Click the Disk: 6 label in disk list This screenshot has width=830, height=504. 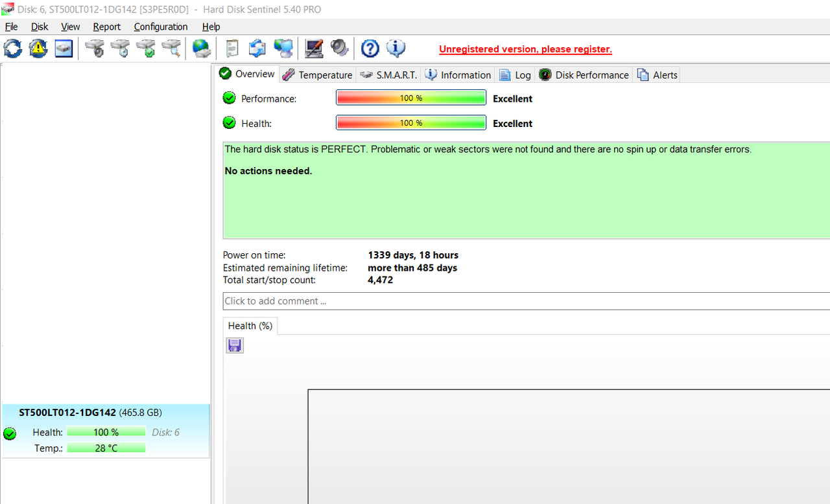point(166,432)
